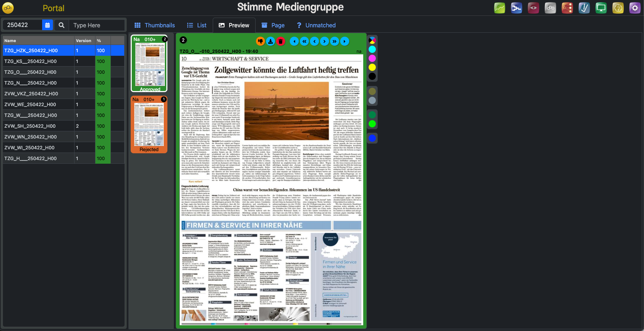
Task: Open the Unmatched tab
Action: click(x=316, y=25)
